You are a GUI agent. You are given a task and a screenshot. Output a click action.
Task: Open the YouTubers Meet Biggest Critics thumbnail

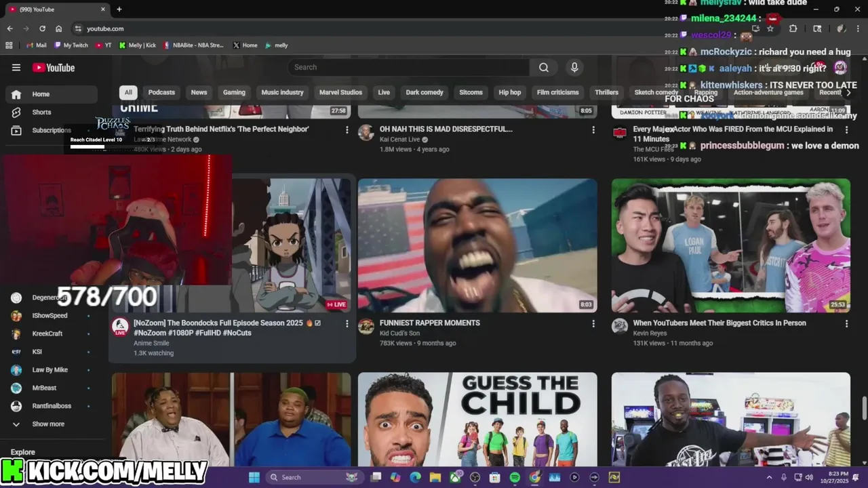[731, 245]
